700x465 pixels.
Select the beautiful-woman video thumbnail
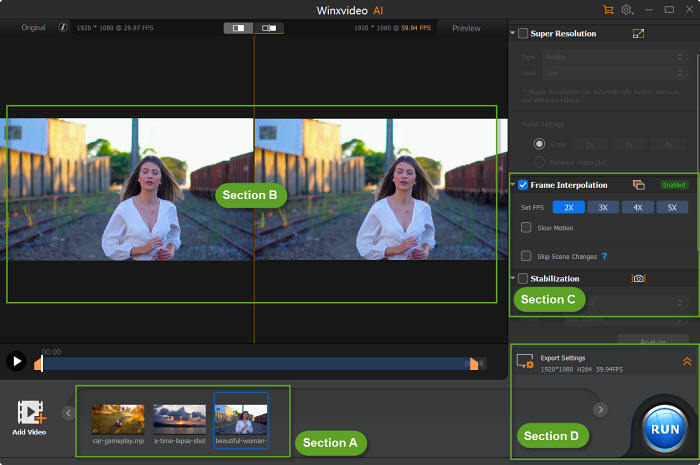[241, 420]
